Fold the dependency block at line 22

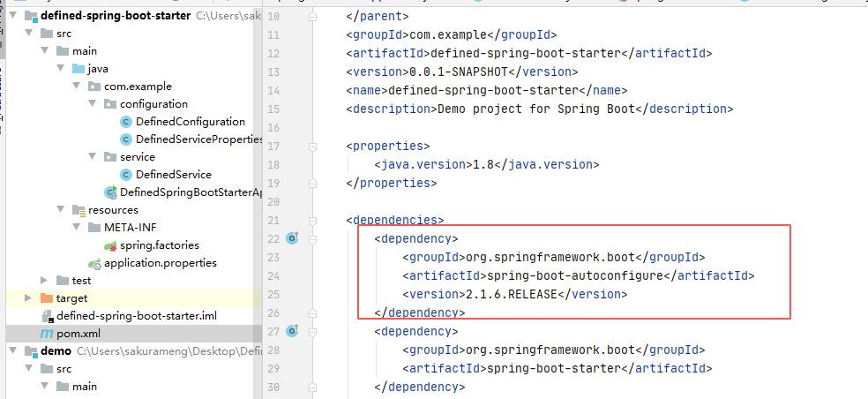click(313, 239)
